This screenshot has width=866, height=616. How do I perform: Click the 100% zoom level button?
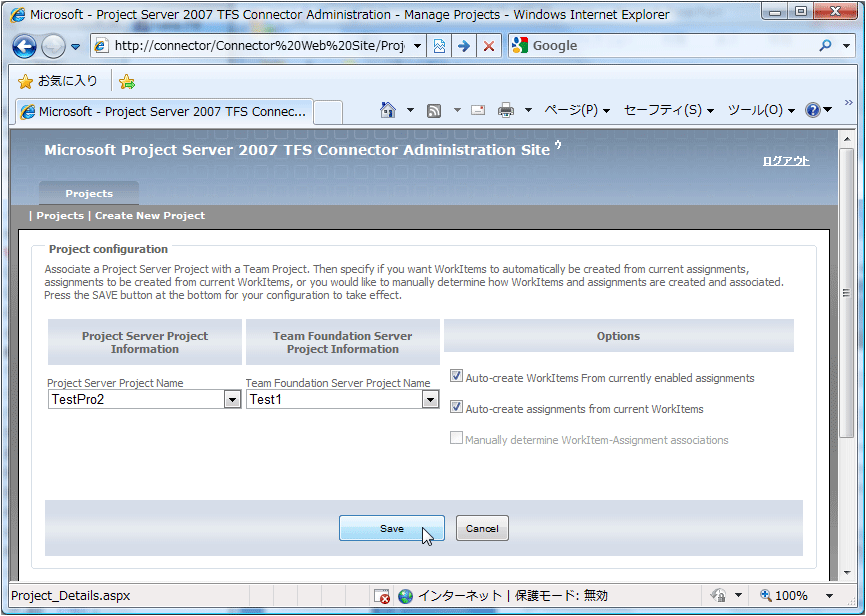click(784, 596)
